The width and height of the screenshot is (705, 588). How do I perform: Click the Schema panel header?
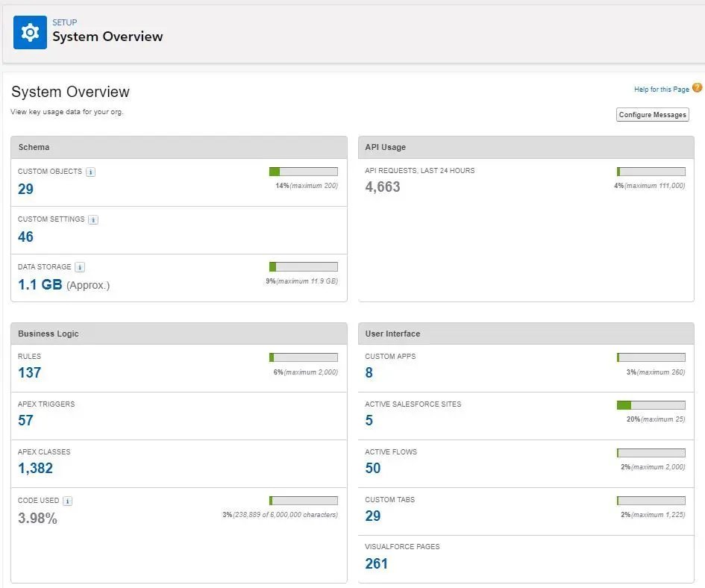click(179, 148)
